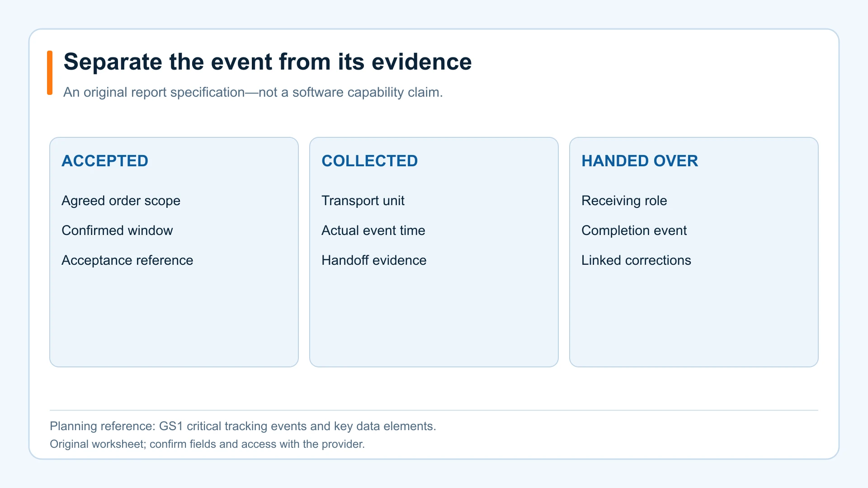The image size is (868, 488).
Task: Select 'Agreed order scope' item
Action: [x=121, y=201]
